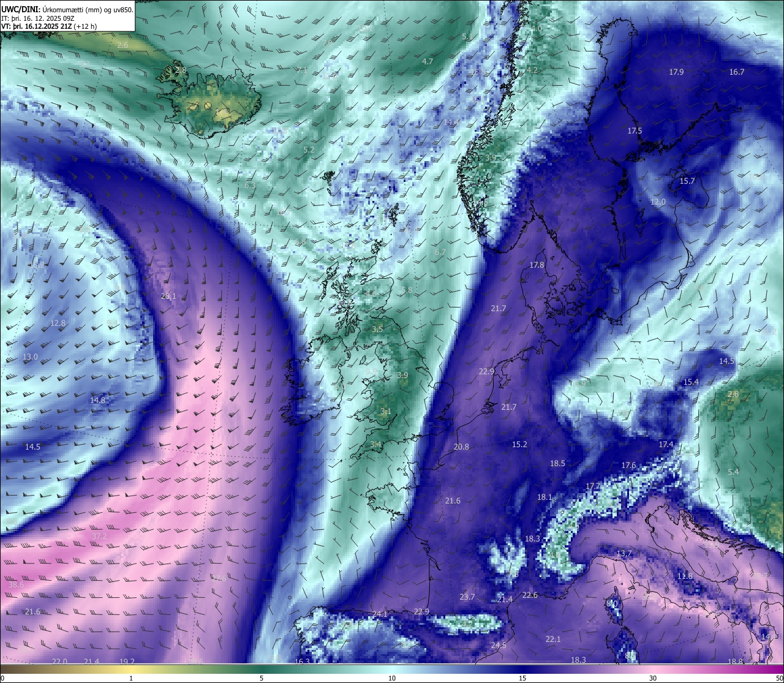The height and width of the screenshot is (683, 784).
Task: Click the 30 label on color scale
Action: pos(653,678)
